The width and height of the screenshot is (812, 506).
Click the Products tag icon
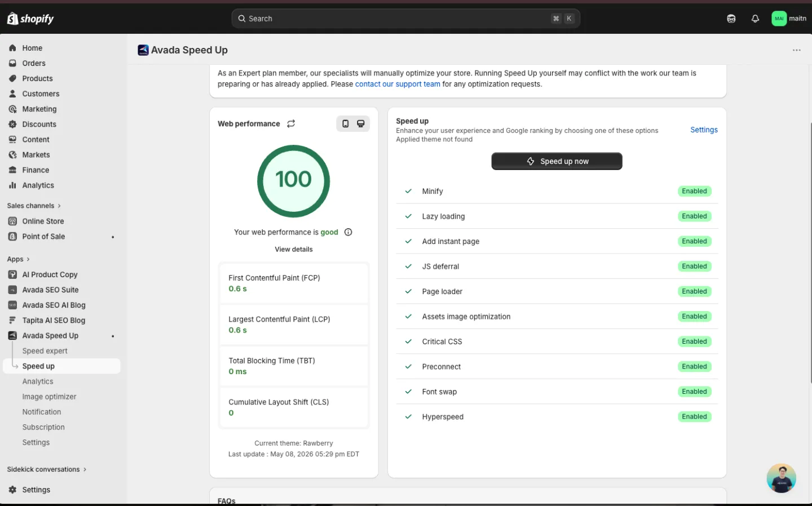point(12,78)
